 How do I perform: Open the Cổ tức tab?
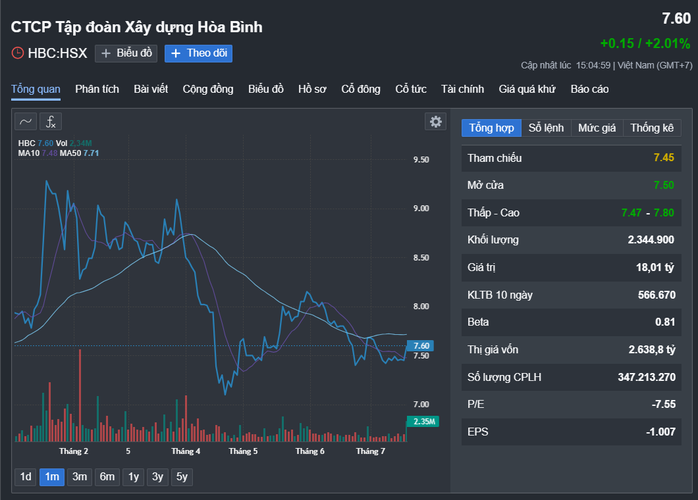pos(410,89)
